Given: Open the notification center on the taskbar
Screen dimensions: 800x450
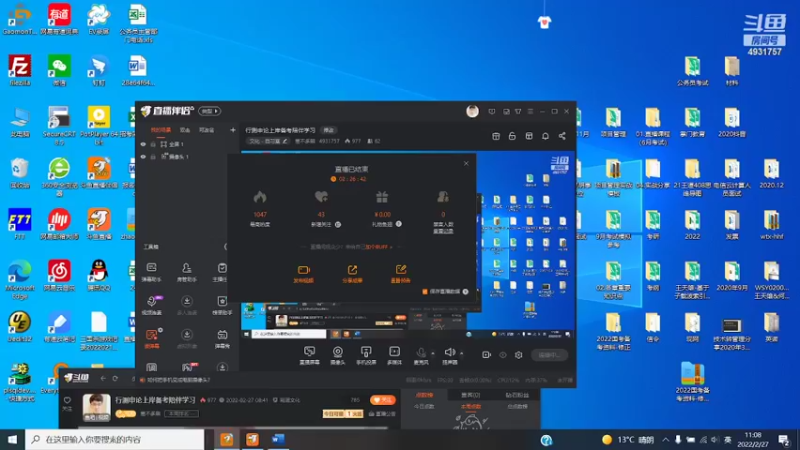Looking at the screenshot, I should (x=784, y=439).
